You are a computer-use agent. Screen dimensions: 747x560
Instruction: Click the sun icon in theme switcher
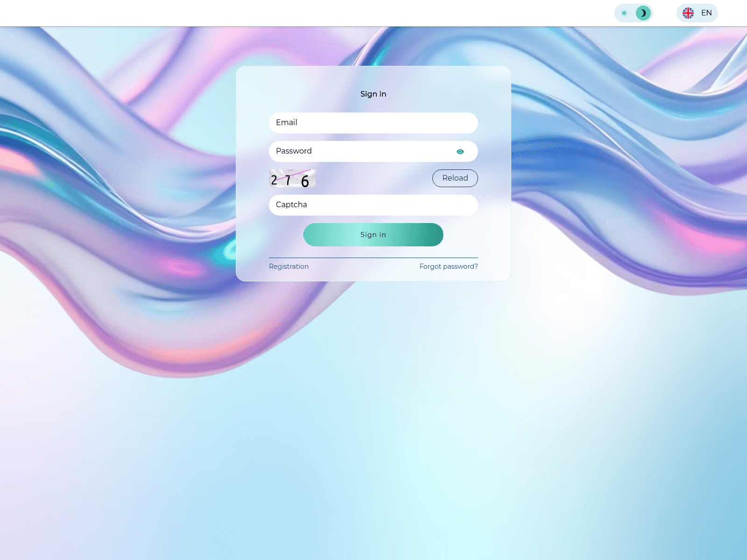[624, 13]
